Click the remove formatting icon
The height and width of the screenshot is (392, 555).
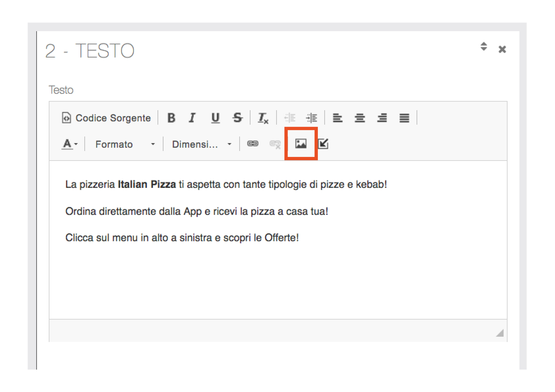tap(263, 118)
